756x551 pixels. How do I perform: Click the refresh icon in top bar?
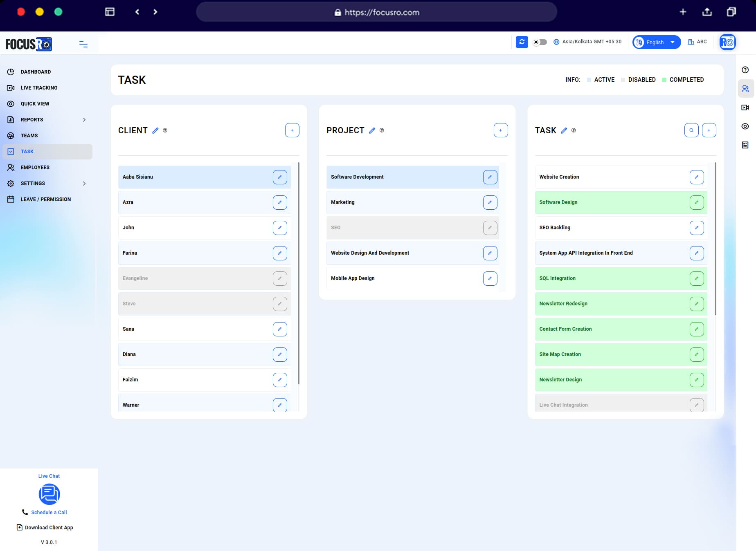(x=522, y=42)
